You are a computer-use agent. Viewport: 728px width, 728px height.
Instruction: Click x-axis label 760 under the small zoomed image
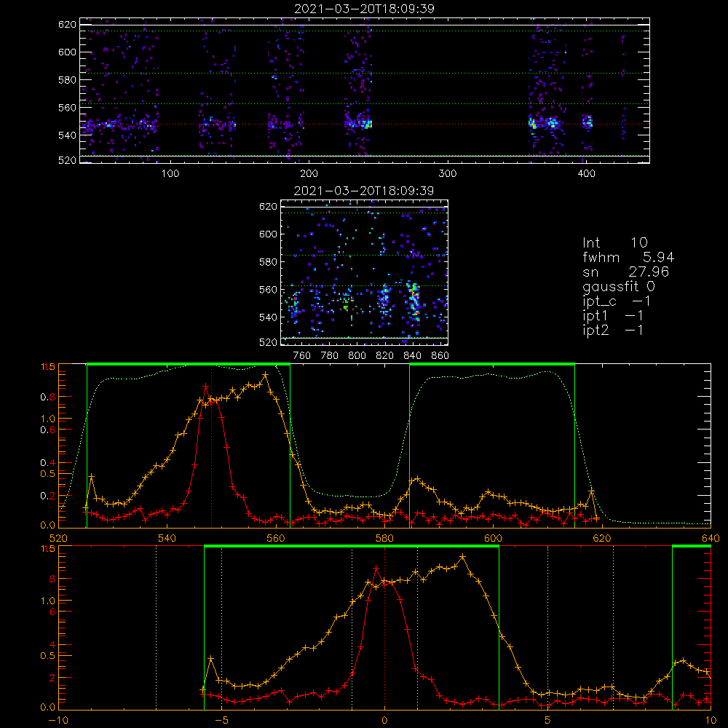click(x=302, y=356)
